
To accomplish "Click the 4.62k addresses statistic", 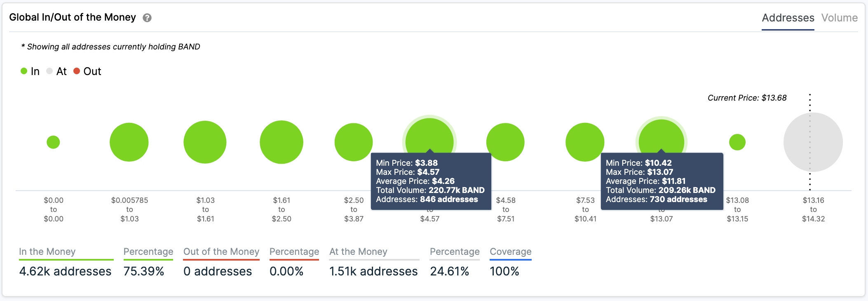I will click(66, 271).
